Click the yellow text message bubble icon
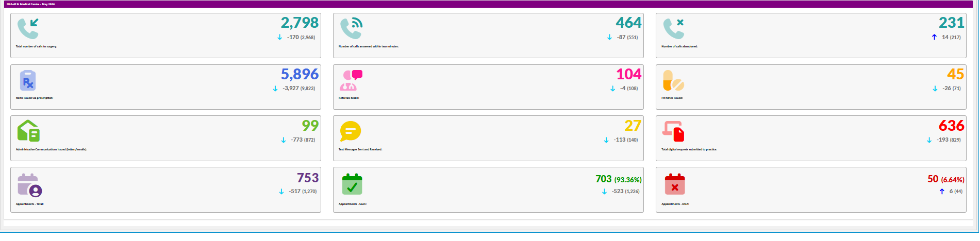 pos(351,131)
